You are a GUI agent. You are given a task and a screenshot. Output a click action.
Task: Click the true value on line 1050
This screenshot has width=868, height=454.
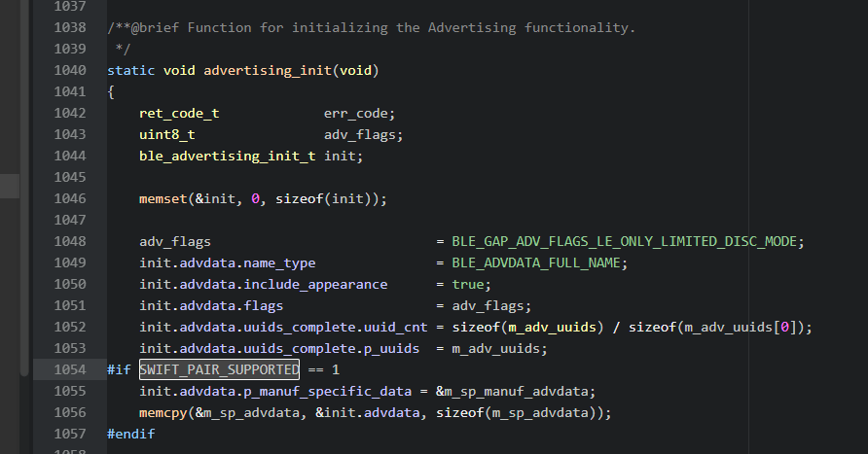tap(467, 284)
